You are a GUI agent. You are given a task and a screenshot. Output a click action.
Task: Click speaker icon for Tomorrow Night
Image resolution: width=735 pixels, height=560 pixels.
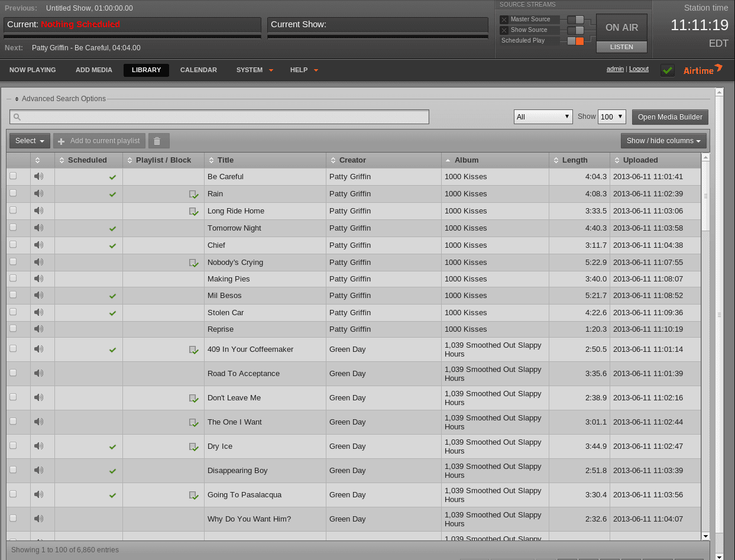coord(39,228)
